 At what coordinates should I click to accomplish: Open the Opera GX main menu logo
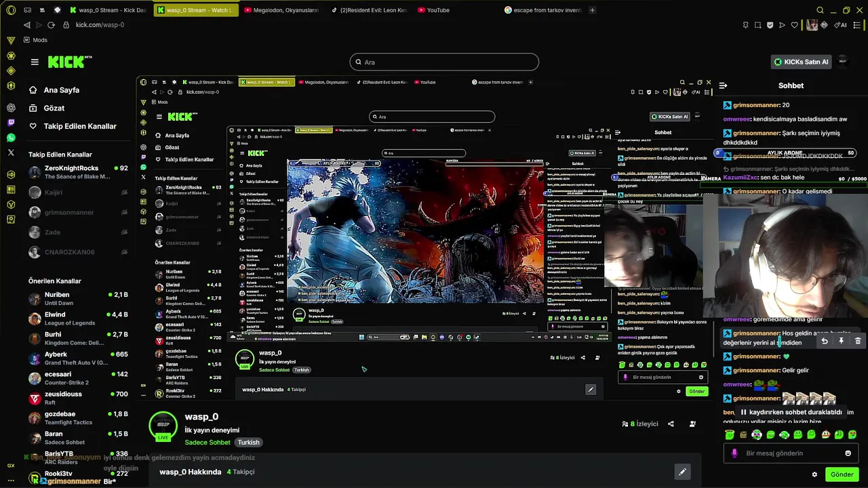(11, 10)
